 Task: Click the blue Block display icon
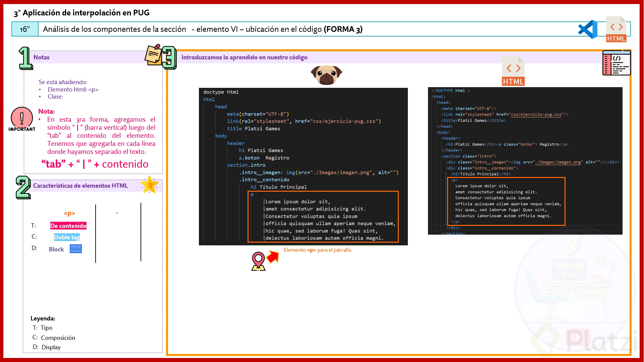click(x=76, y=249)
